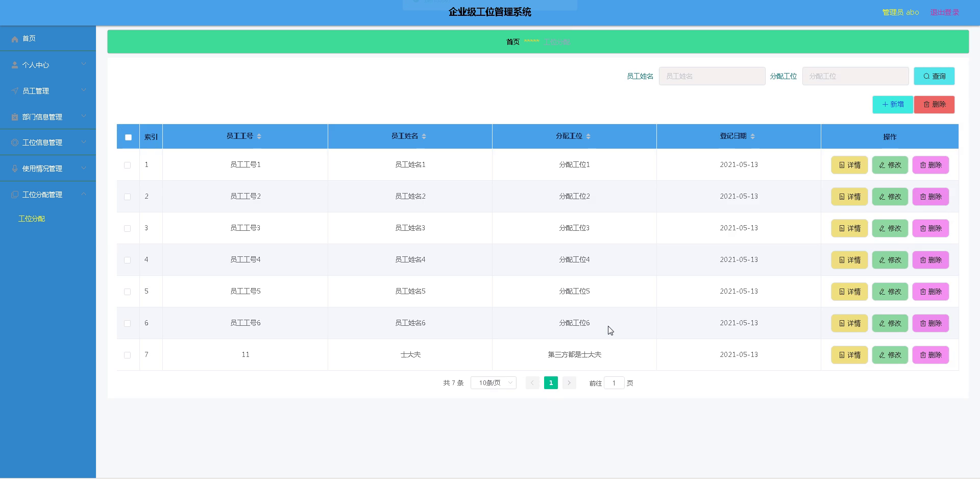Click the paper-plane icon beside 员工管理
The width and height of the screenshot is (980, 479).
15,91
